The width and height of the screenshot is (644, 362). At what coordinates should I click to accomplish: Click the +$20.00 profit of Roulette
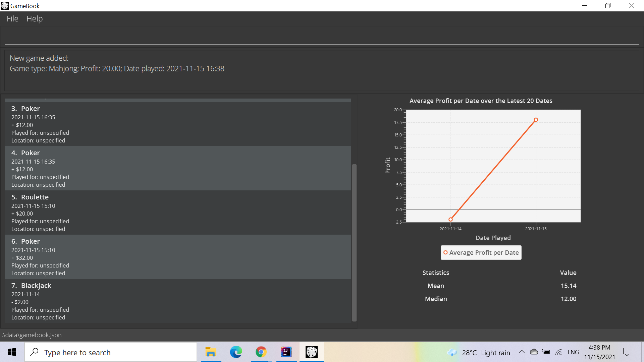22,214
